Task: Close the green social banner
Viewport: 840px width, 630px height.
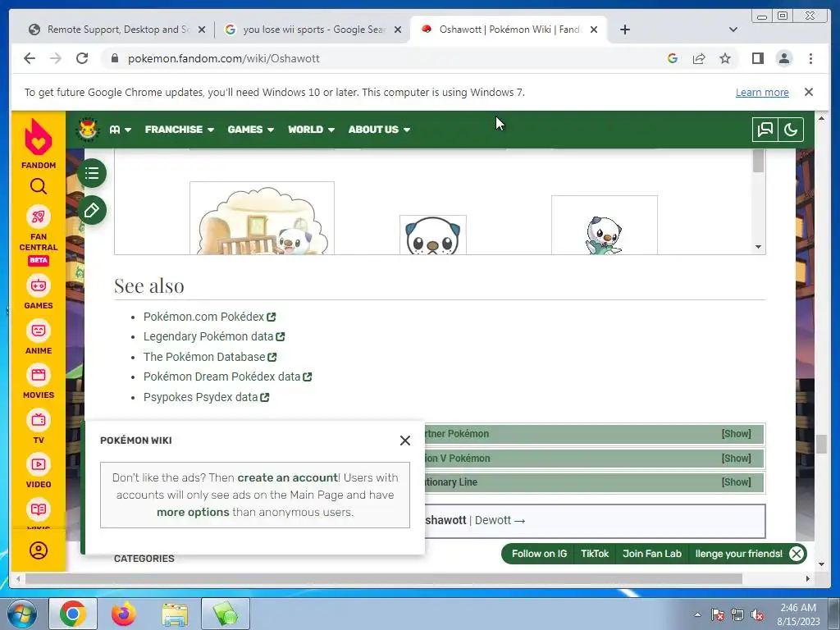Action: (796, 554)
